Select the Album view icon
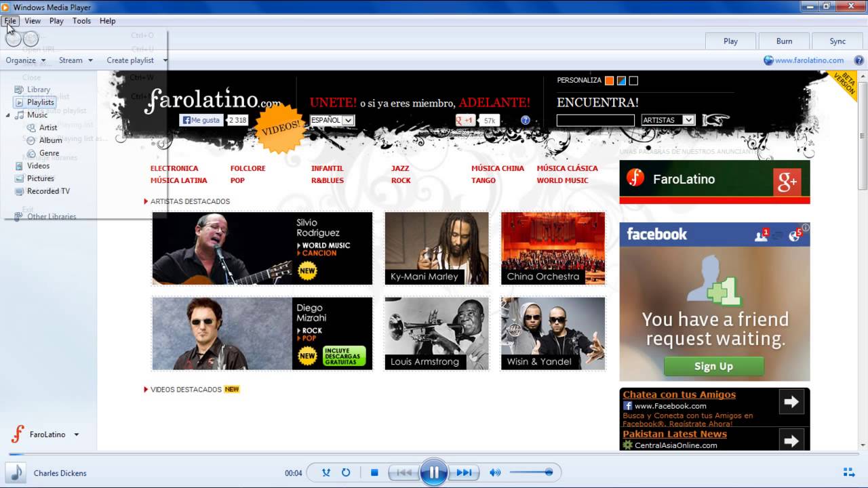Viewport: 868px width, 488px height. (31, 140)
